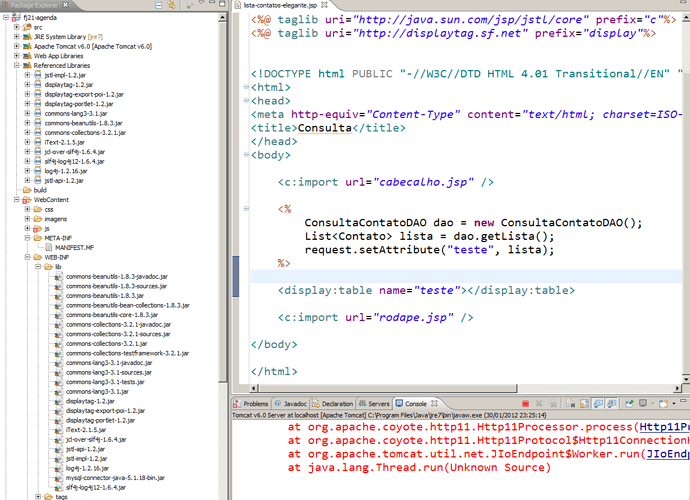Toggle Show Console When Standard Error Changes
690x500 pixels.
(612, 404)
